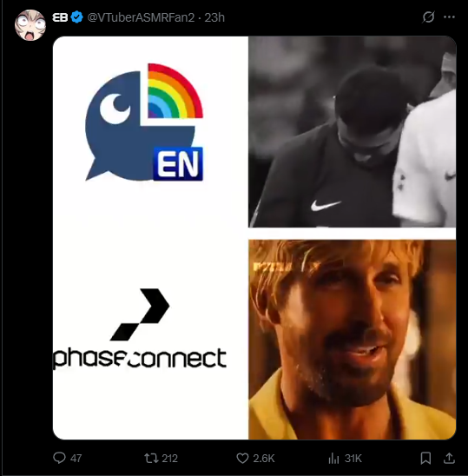Open the yellow-shirt blond man image

[352, 340]
